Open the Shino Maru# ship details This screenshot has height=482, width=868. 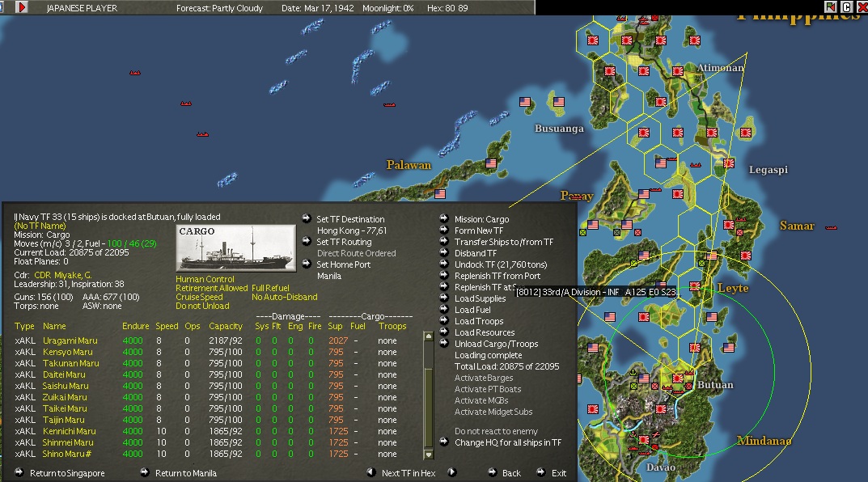click(x=67, y=454)
